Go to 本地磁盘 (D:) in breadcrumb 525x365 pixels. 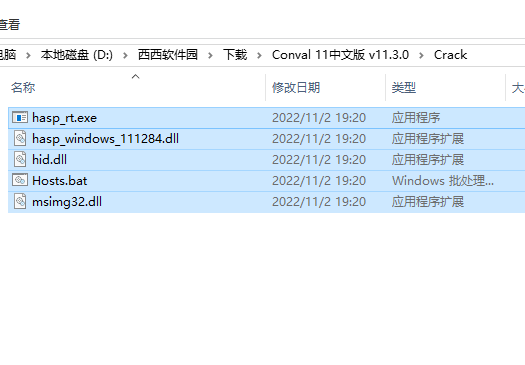click(x=77, y=55)
